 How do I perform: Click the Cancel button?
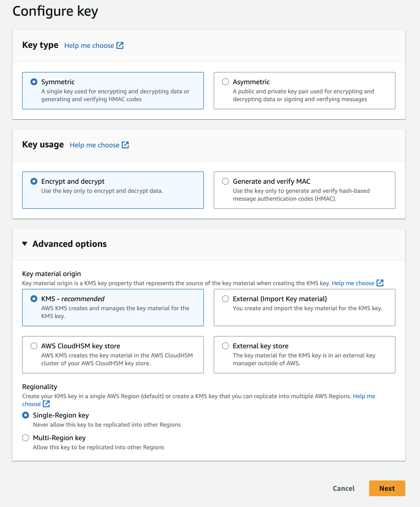coord(343,488)
